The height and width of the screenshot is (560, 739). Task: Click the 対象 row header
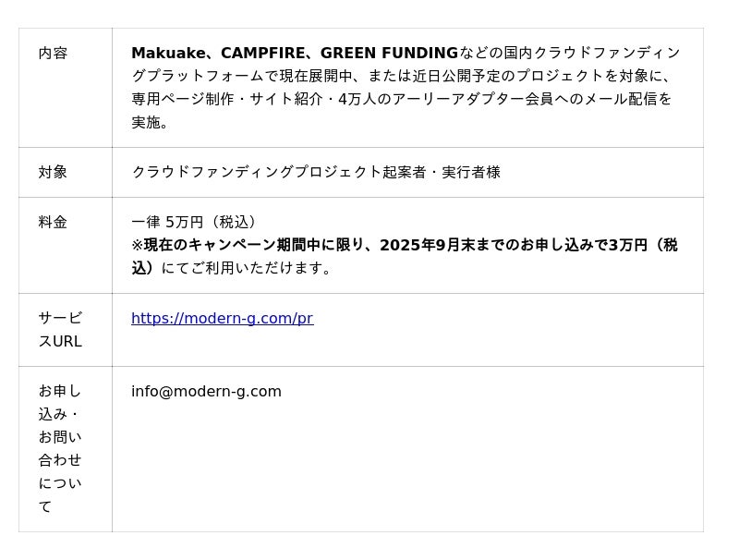(x=53, y=172)
